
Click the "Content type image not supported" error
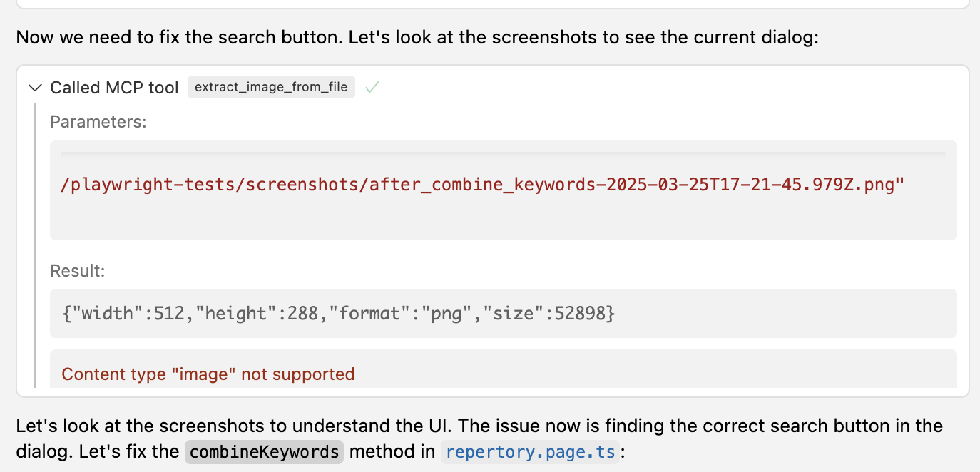pyautogui.click(x=208, y=374)
